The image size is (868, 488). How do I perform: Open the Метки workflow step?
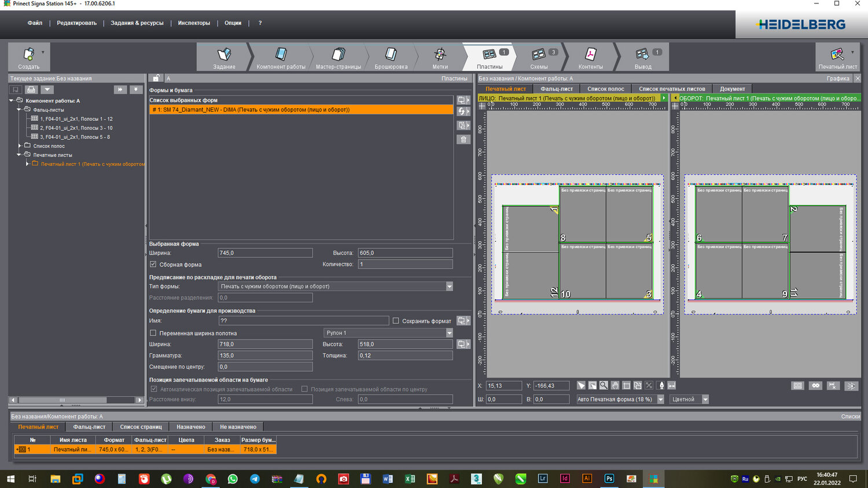coord(440,58)
